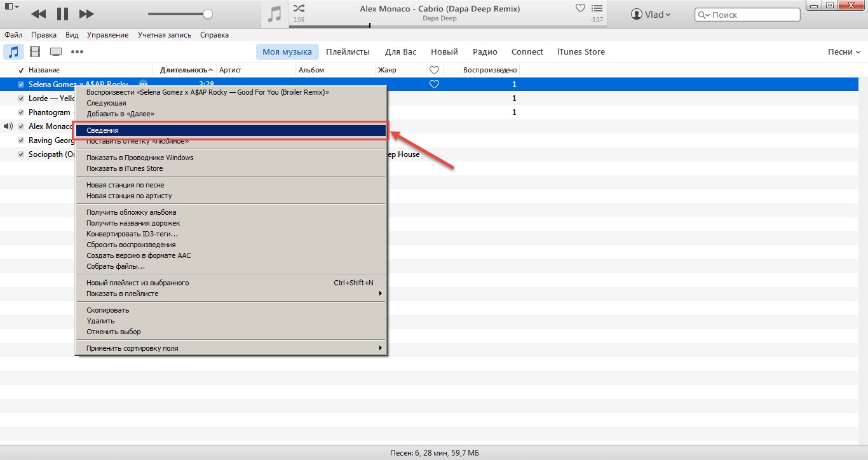Uncheck the Lorde song checkbox
Viewport: 868px width, 460px height.
tap(21, 98)
